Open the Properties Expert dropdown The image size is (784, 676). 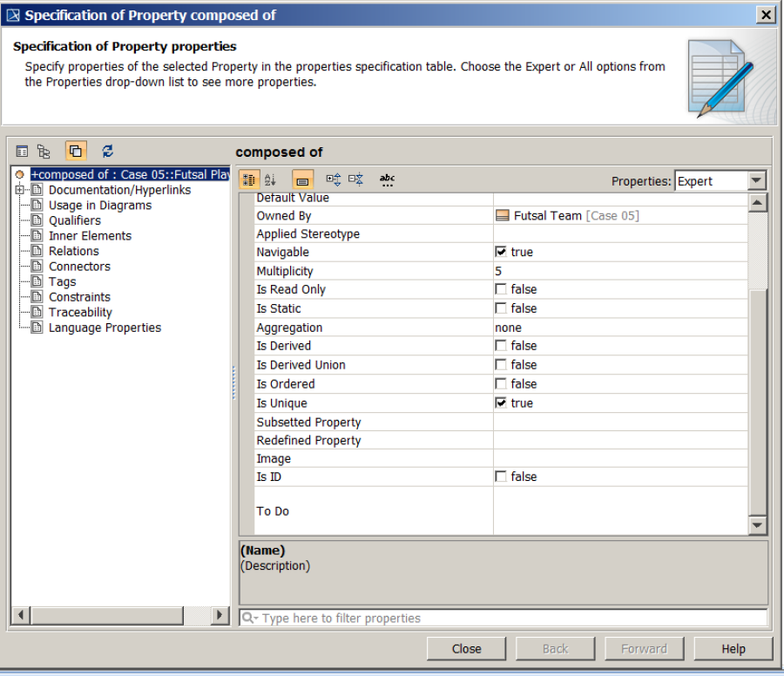tap(754, 180)
